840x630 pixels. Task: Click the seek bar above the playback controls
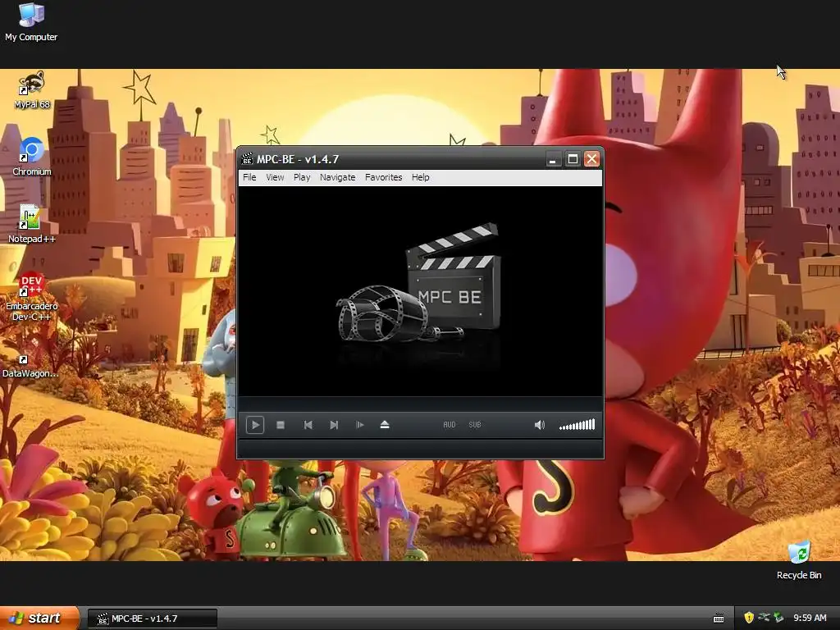point(421,404)
